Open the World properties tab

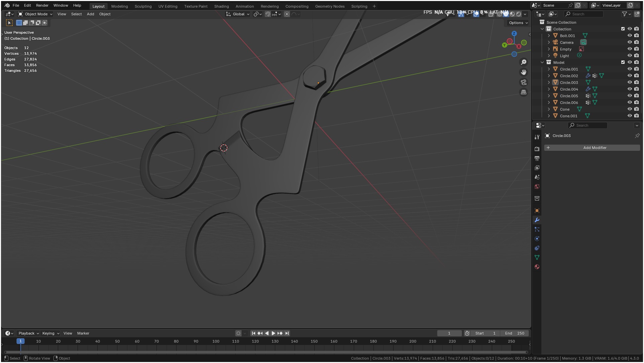pyautogui.click(x=537, y=187)
